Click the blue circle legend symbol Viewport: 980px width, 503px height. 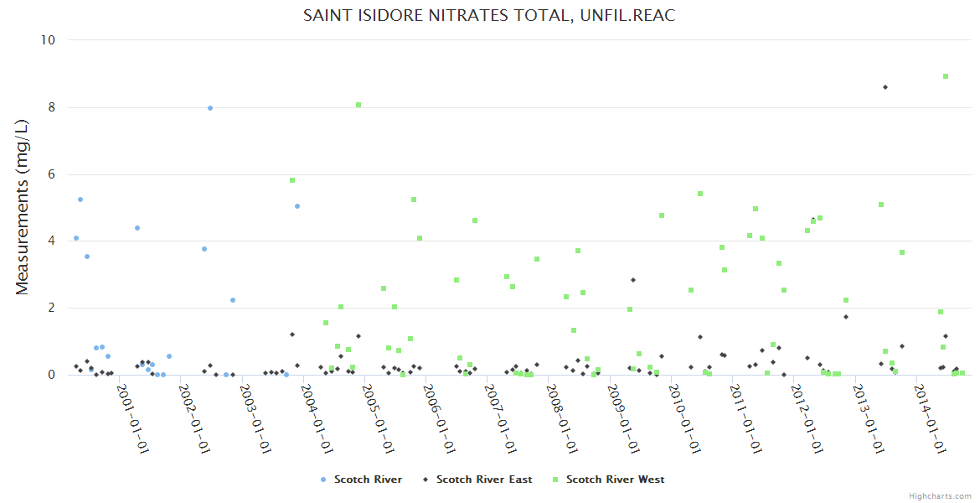click(x=324, y=480)
